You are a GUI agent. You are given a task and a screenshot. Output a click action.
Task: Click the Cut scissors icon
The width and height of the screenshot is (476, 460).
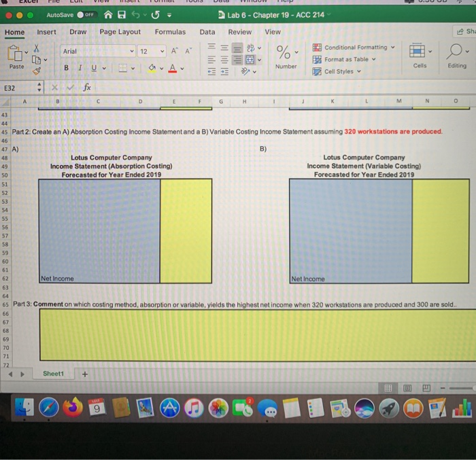pos(37,48)
